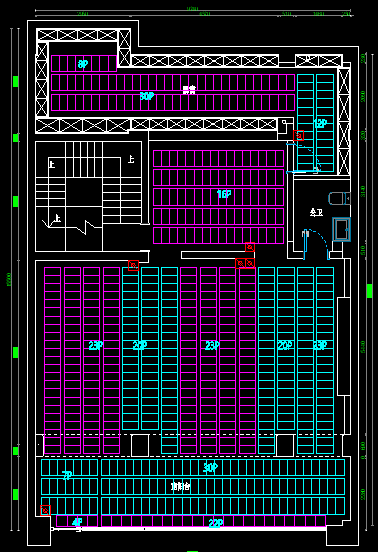
Task: Click the 20P label next to the leftmost 23P
Action: coord(140,345)
